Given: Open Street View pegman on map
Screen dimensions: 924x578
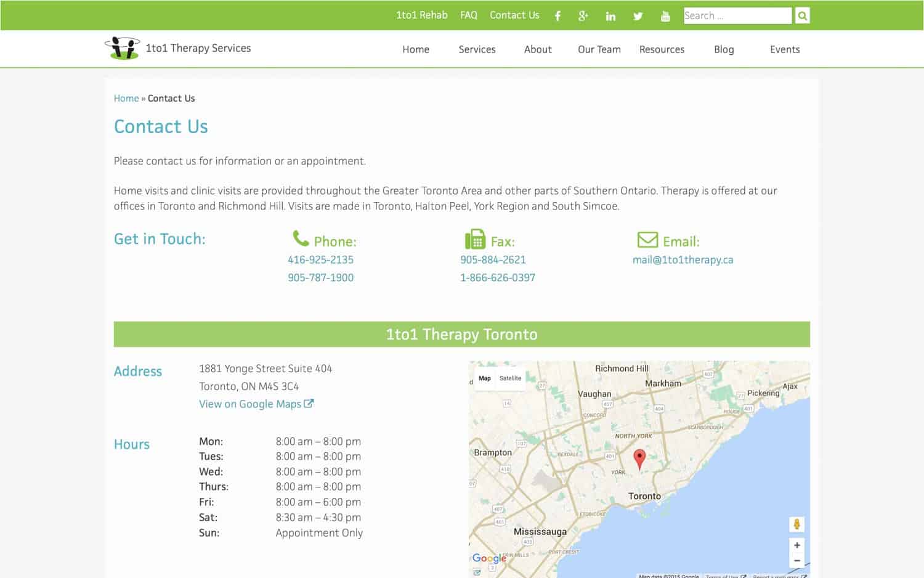Looking at the screenshot, I should point(796,524).
